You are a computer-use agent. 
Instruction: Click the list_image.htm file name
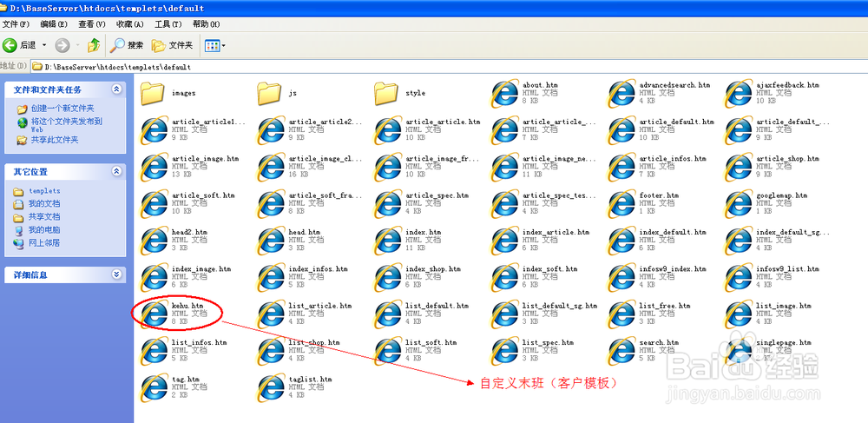783,306
